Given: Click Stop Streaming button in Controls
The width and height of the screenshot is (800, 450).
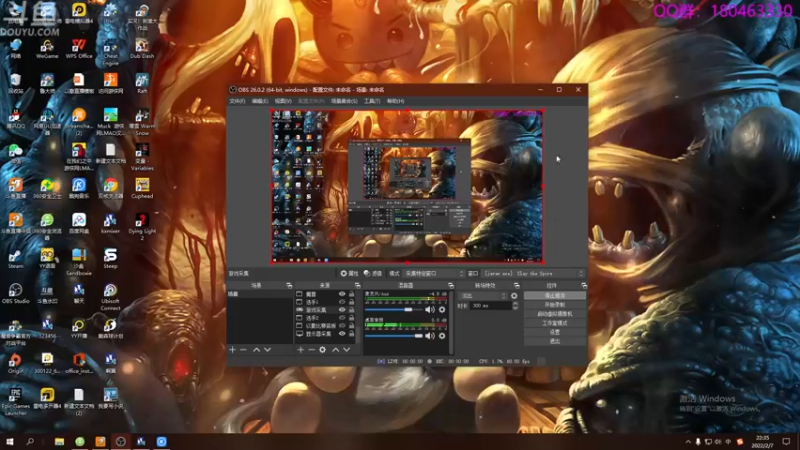Looking at the screenshot, I should point(555,295).
